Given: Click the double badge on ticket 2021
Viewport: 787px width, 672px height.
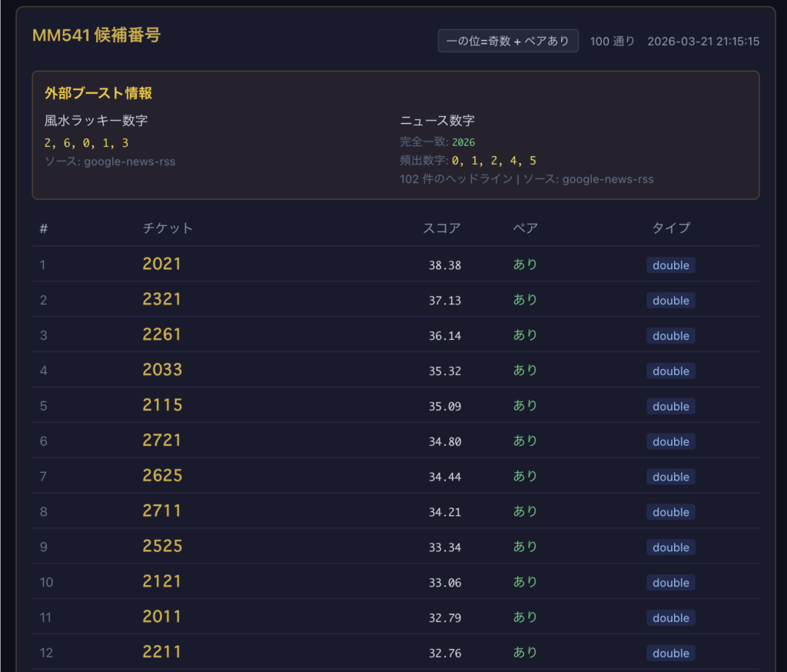Looking at the screenshot, I should point(670,264).
